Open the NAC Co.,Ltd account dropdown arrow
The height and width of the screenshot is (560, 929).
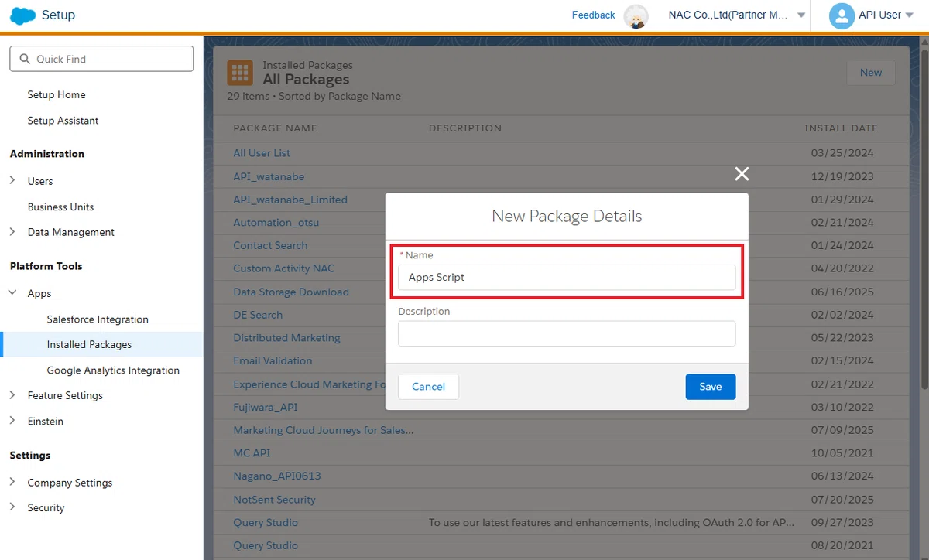pyautogui.click(x=801, y=15)
